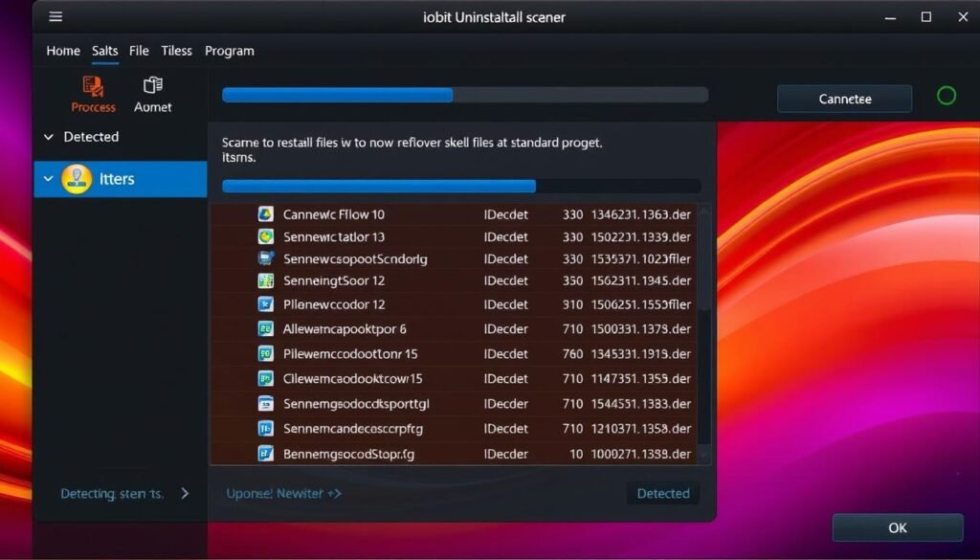The image size is (980, 560).
Task: Click the 910 value in Pllonewccodor row
Action: (x=572, y=304)
